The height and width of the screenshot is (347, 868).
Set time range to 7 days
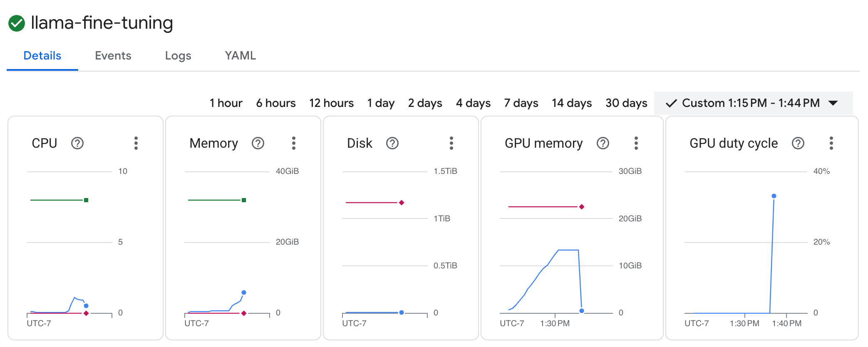click(521, 103)
